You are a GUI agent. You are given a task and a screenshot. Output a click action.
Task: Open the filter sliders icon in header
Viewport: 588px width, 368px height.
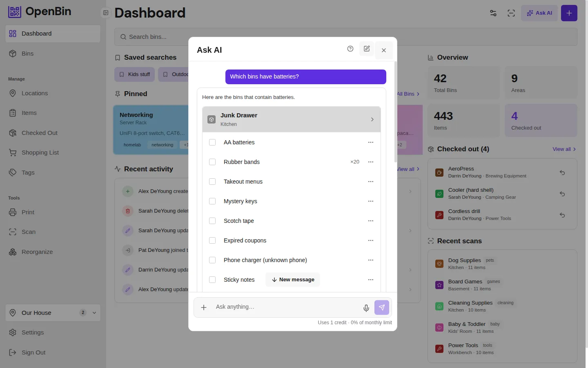tap(493, 13)
